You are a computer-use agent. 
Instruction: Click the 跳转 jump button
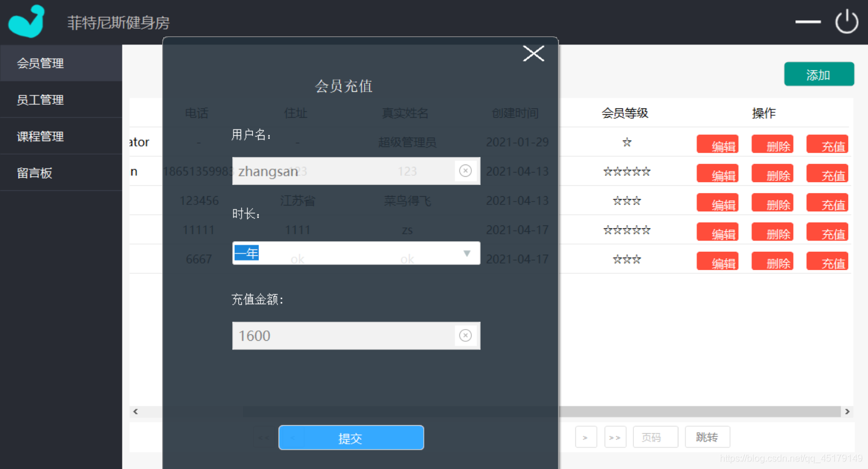point(708,437)
